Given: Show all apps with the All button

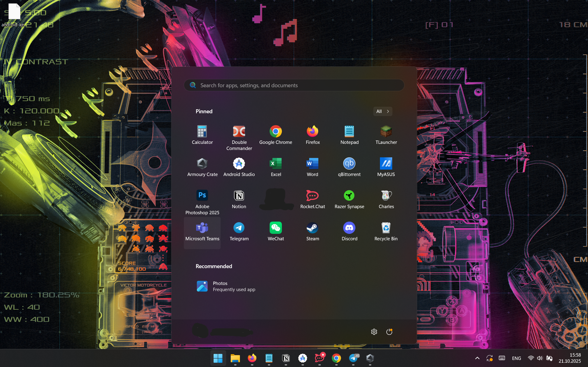Looking at the screenshot, I should pyautogui.click(x=383, y=111).
